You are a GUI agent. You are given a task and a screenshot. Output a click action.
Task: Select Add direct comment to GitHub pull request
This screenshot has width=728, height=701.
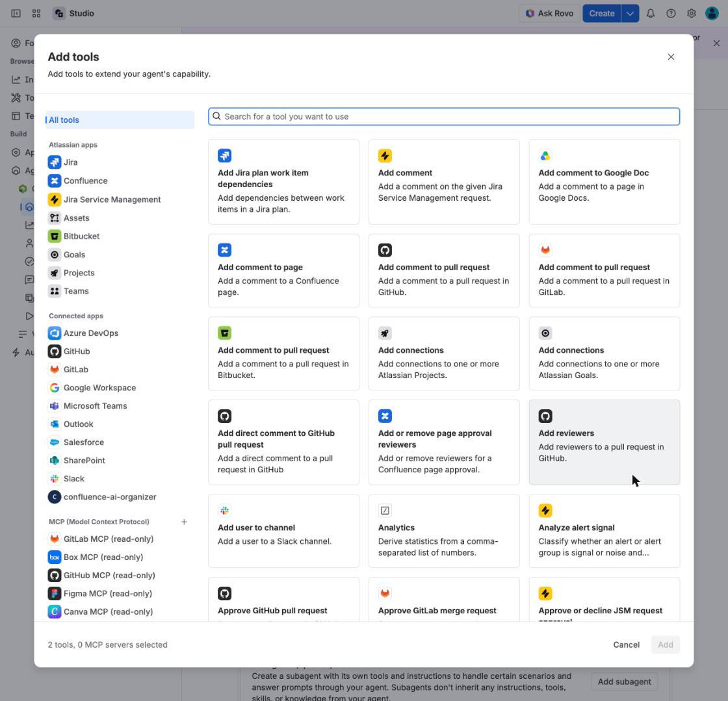tap(283, 442)
